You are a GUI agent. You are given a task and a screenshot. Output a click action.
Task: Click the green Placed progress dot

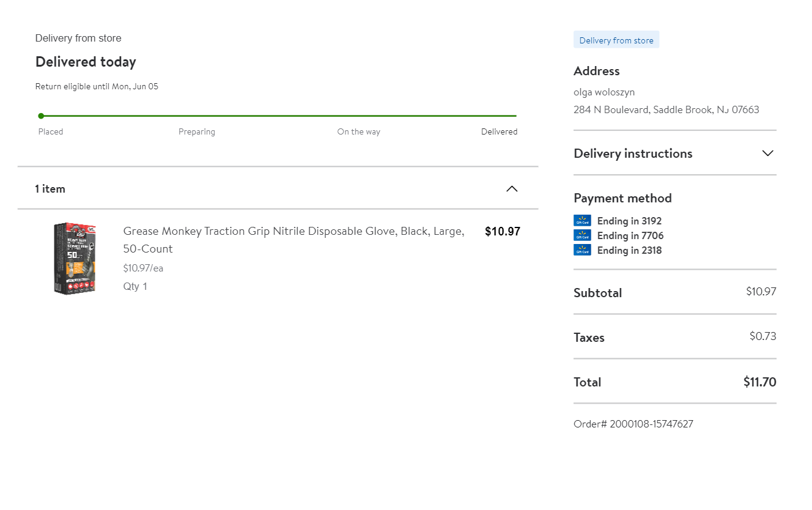(x=41, y=116)
